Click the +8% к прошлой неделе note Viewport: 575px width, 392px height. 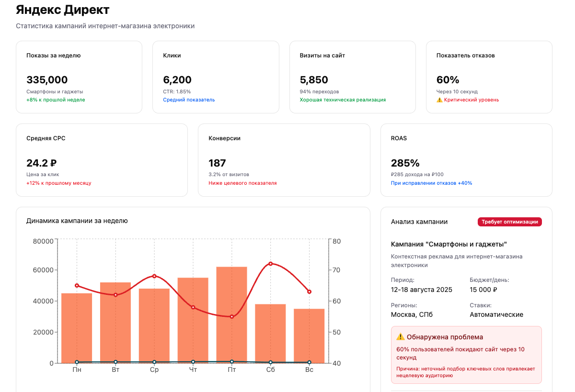click(x=56, y=100)
